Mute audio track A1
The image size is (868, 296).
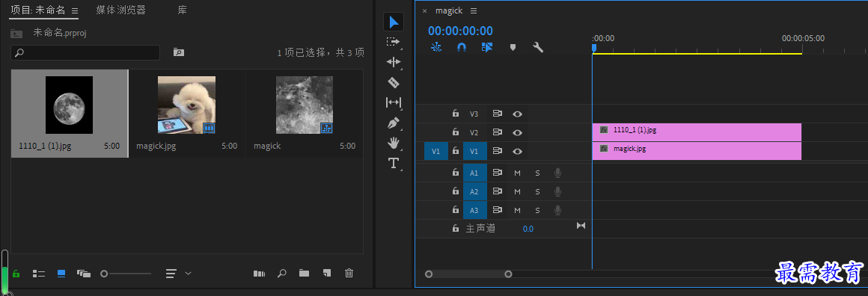(x=517, y=173)
